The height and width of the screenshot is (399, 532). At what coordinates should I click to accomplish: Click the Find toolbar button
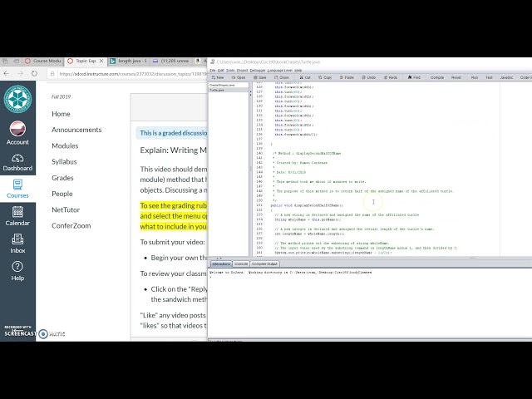(x=414, y=77)
